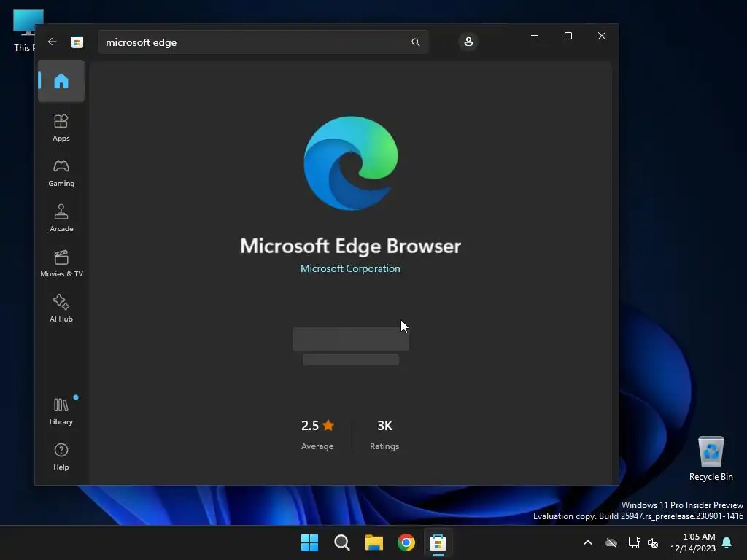Show hidden system tray icons

tap(588, 542)
